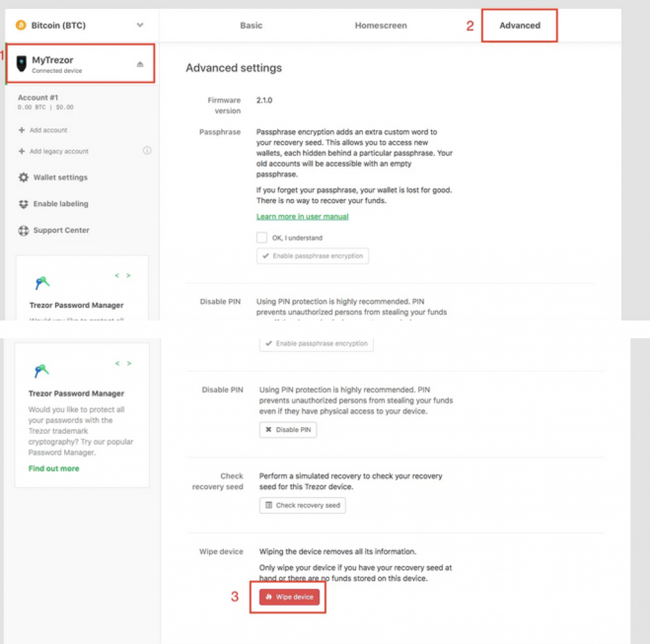
Task: Click the Advanced settings heading
Action: (234, 68)
